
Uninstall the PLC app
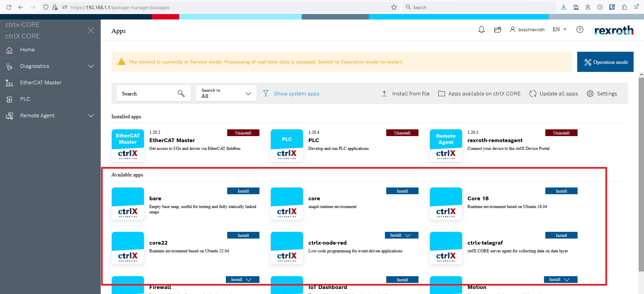coord(402,133)
